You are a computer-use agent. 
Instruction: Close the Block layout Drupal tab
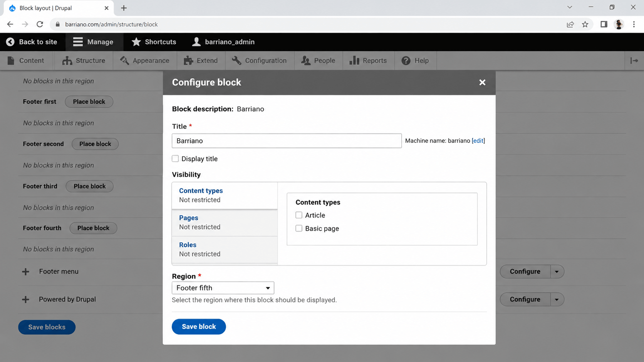click(x=107, y=8)
